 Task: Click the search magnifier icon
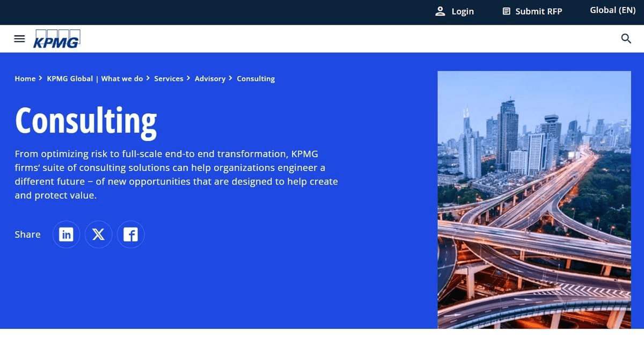point(626,38)
